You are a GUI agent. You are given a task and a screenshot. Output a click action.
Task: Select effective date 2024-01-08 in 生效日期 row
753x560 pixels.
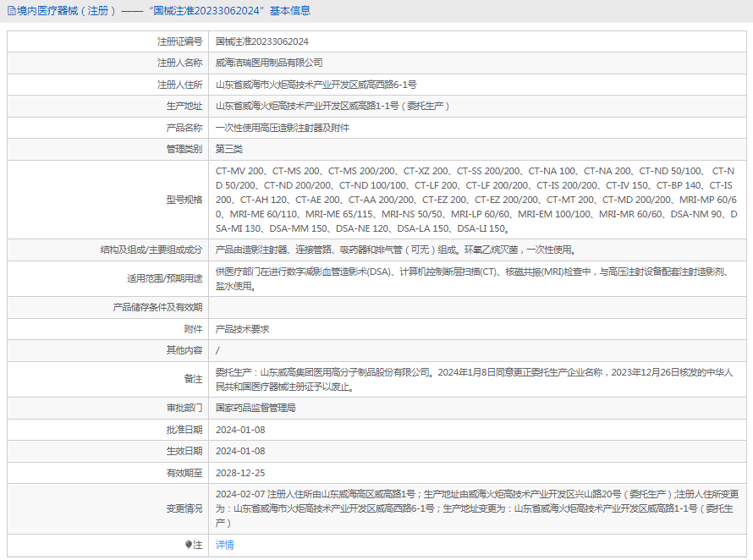click(240, 451)
